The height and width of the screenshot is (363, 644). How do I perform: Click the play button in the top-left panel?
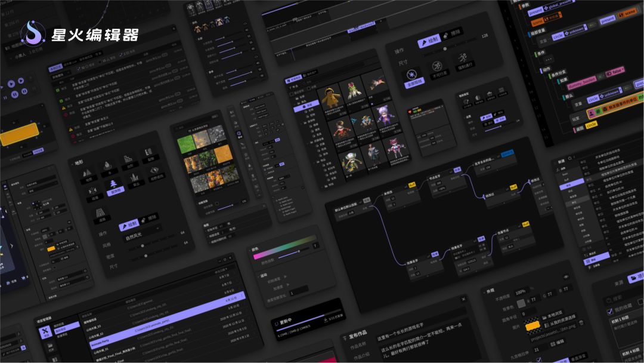click(11, 84)
